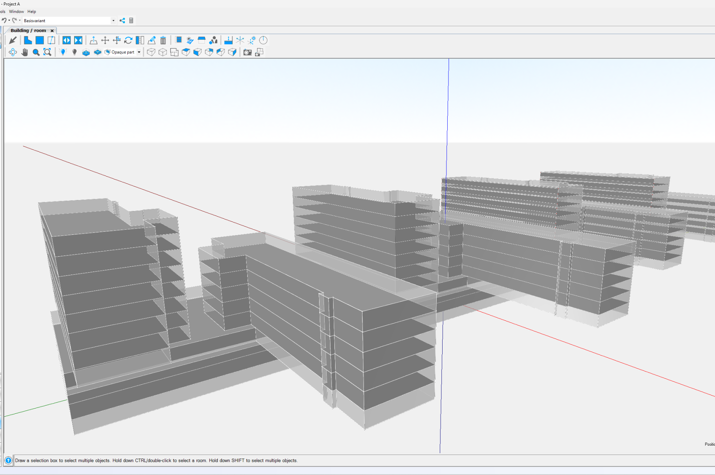Screen dimensions: 715x475
Task: Open the undo history dropdown arrow
Action: 8,20
